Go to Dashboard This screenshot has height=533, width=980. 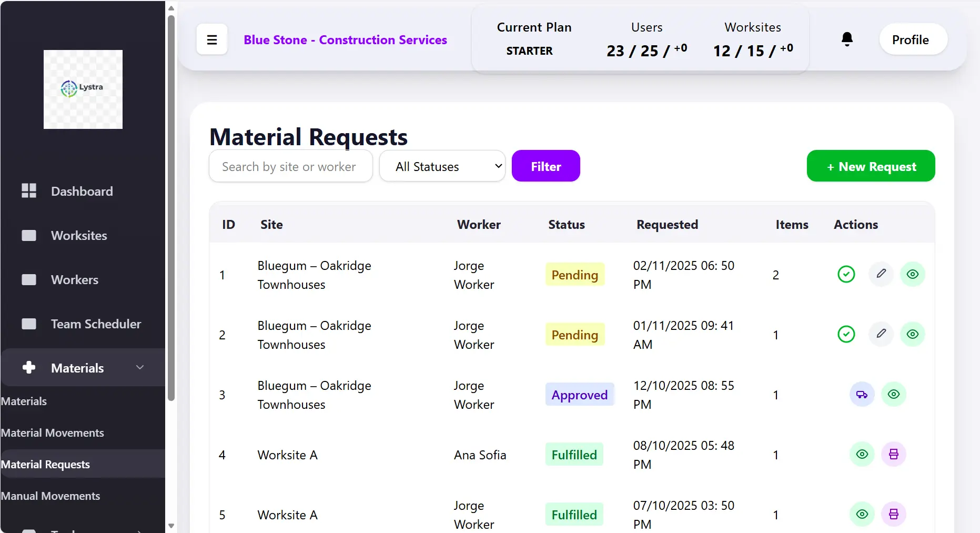(82, 191)
